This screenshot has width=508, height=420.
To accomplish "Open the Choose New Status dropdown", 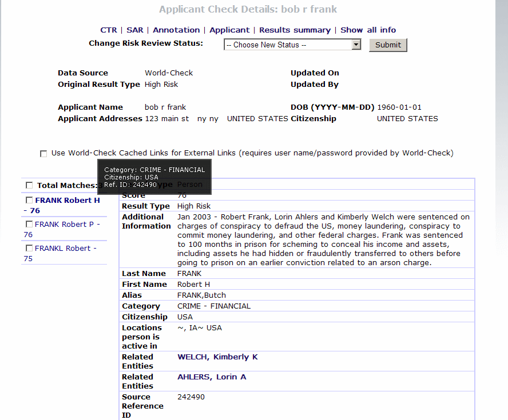I will [x=292, y=45].
